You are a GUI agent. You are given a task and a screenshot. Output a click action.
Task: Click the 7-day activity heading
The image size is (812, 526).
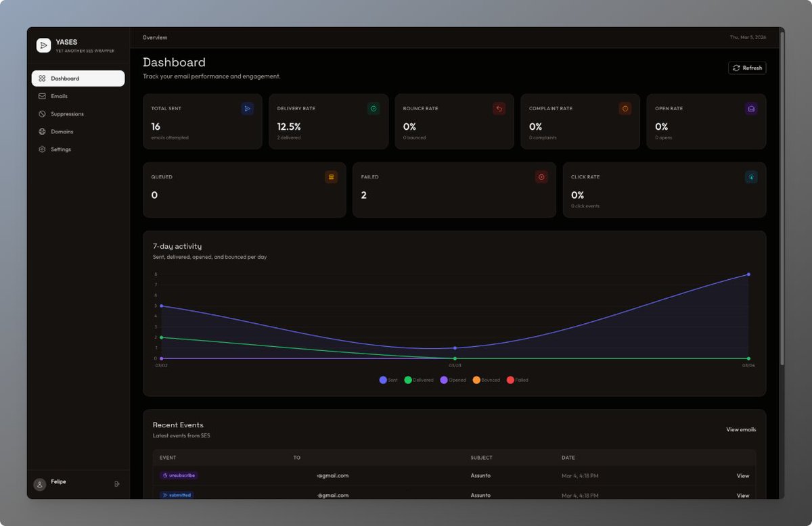(x=177, y=246)
